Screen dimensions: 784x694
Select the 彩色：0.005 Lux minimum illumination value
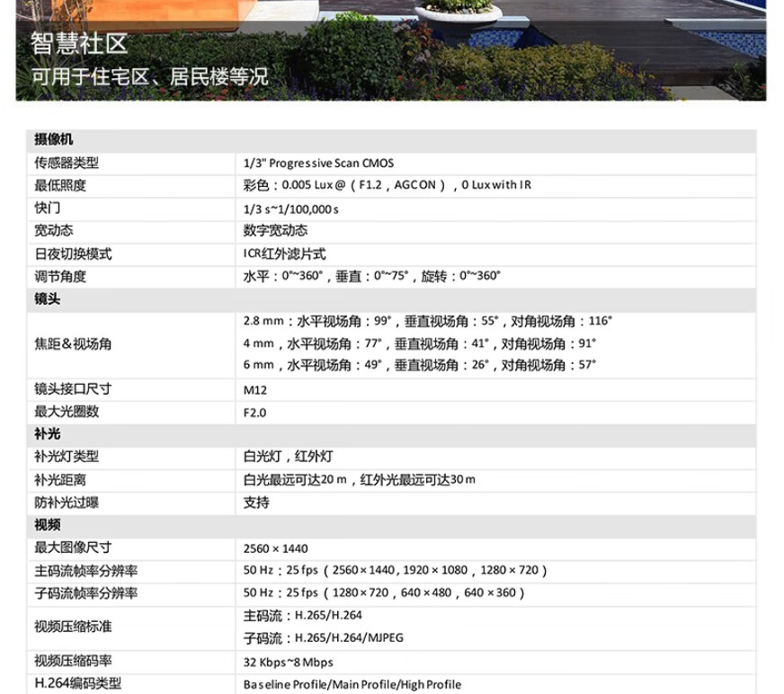pyautogui.click(x=387, y=185)
